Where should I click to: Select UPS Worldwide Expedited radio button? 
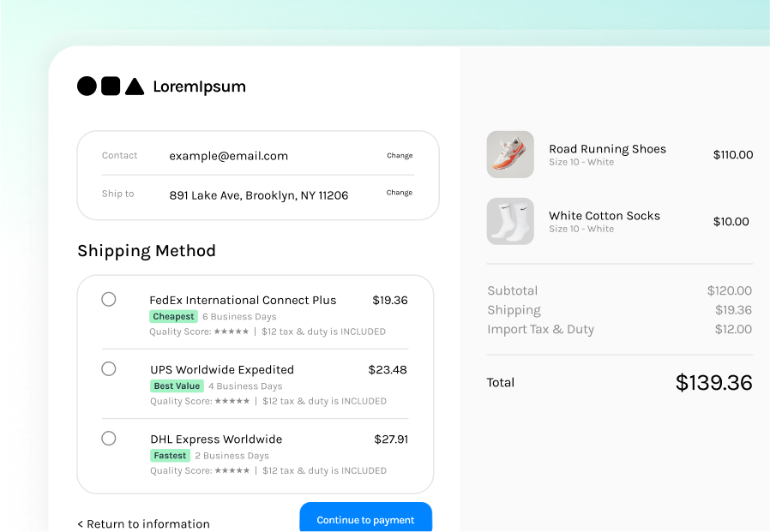tap(109, 368)
